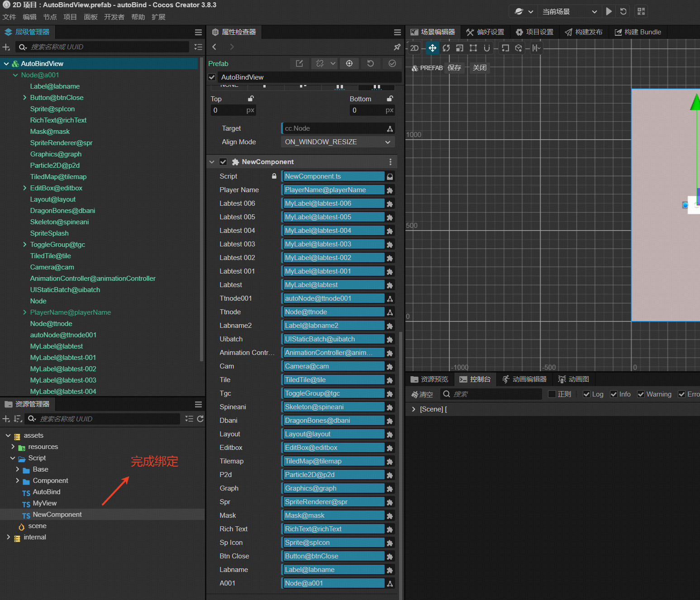Open the Hierarchy panel hamburger menu

(x=198, y=32)
